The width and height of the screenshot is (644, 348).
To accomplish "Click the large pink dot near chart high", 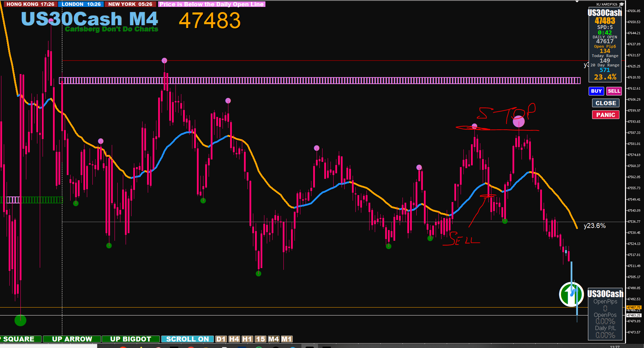I will pos(519,121).
